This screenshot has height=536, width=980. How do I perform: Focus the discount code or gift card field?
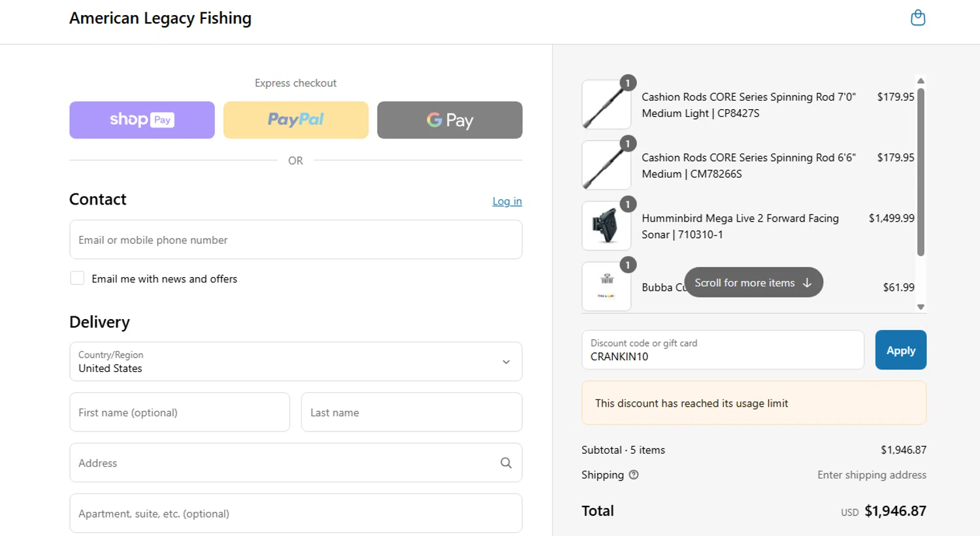click(722, 350)
